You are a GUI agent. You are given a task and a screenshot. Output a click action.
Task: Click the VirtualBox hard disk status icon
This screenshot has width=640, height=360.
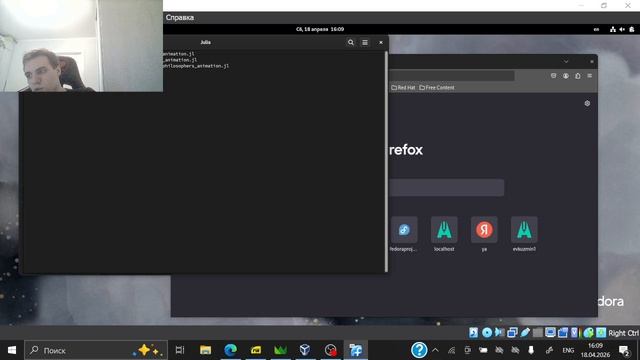point(473,333)
